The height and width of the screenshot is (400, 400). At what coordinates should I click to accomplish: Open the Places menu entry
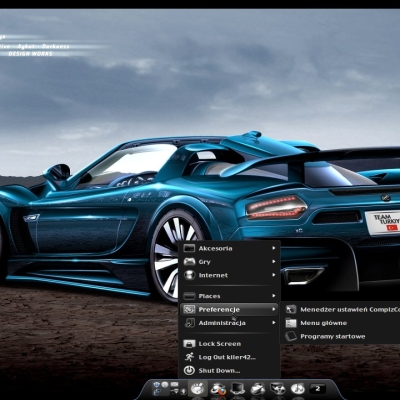pos(229,296)
